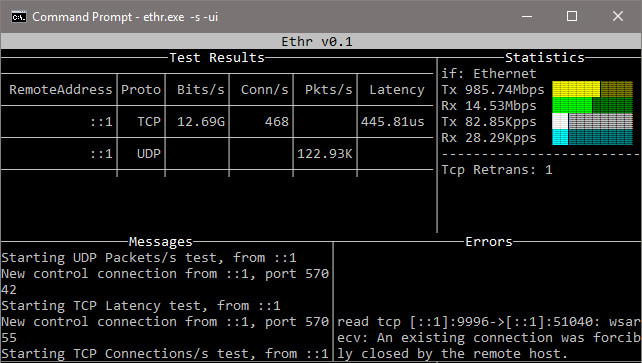Image resolution: width=642 pixels, height=363 pixels.
Task: Maximize the Command Prompt window
Action: coord(572,16)
